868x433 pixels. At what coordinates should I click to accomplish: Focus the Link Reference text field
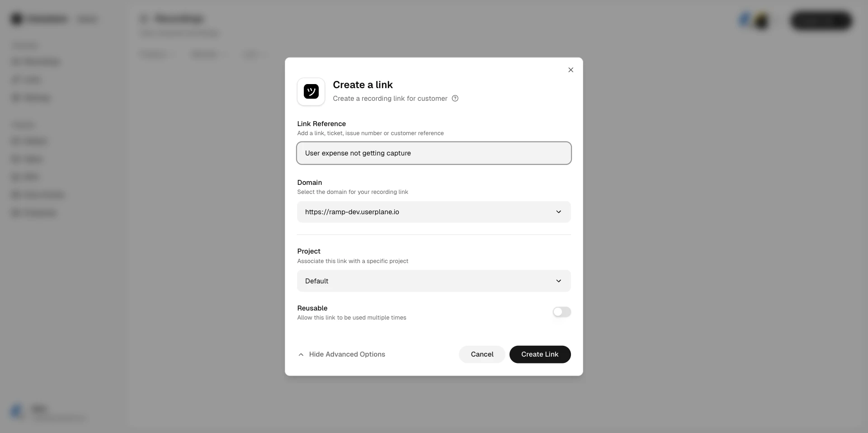coord(434,153)
